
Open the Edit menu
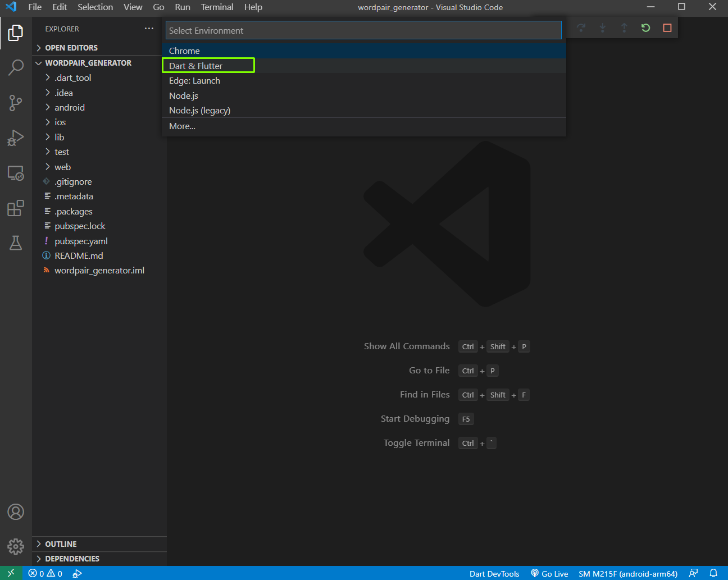click(60, 7)
